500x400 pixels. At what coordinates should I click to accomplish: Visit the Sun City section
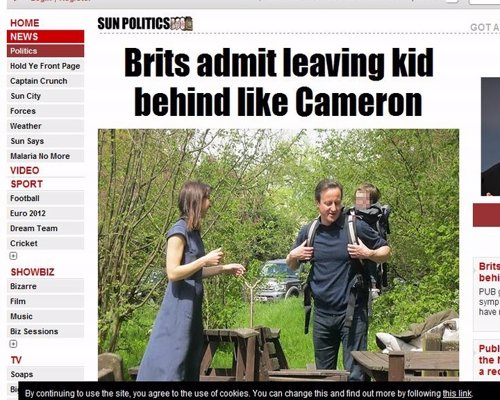[45, 96]
